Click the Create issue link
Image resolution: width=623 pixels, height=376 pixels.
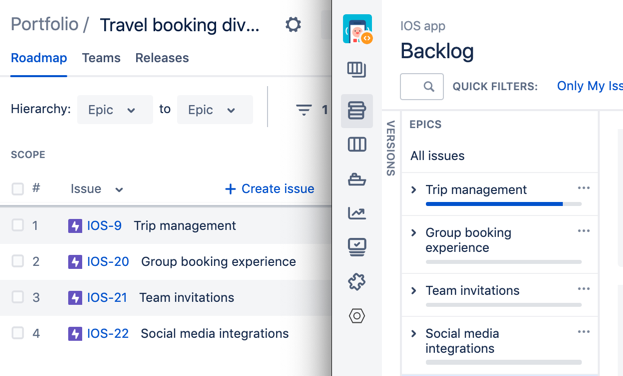point(270,189)
